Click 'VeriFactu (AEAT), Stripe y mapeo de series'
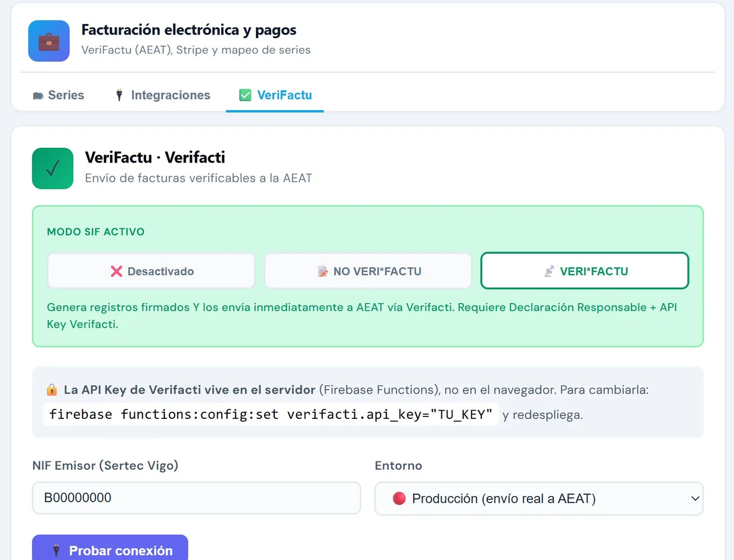734x560 pixels. [196, 50]
